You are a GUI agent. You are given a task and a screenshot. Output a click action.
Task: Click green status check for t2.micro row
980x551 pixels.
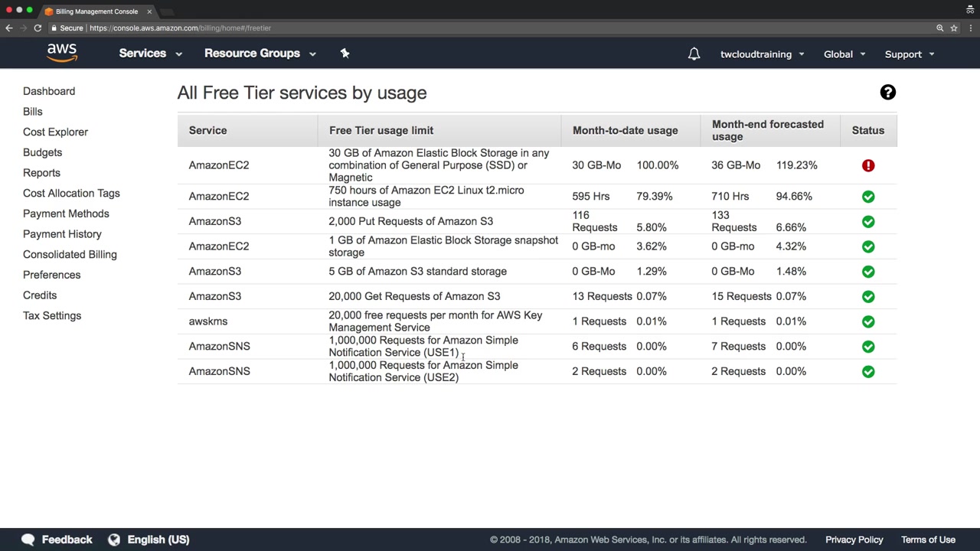point(868,197)
